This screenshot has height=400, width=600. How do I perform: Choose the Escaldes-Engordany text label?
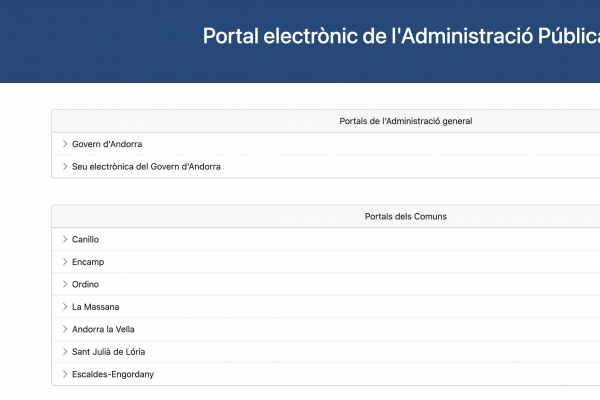(x=113, y=374)
